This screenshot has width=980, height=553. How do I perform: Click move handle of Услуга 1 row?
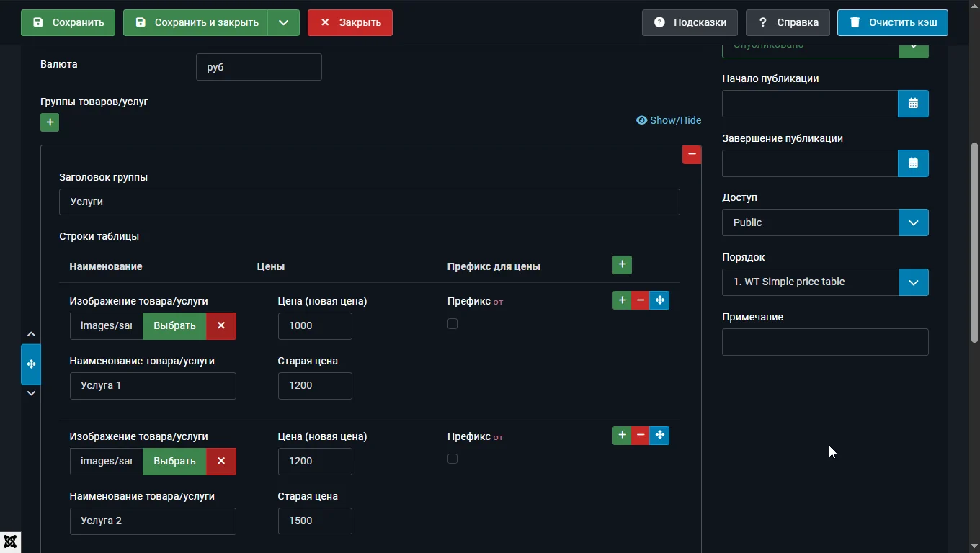pyautogui.click(x=659, y=300)
